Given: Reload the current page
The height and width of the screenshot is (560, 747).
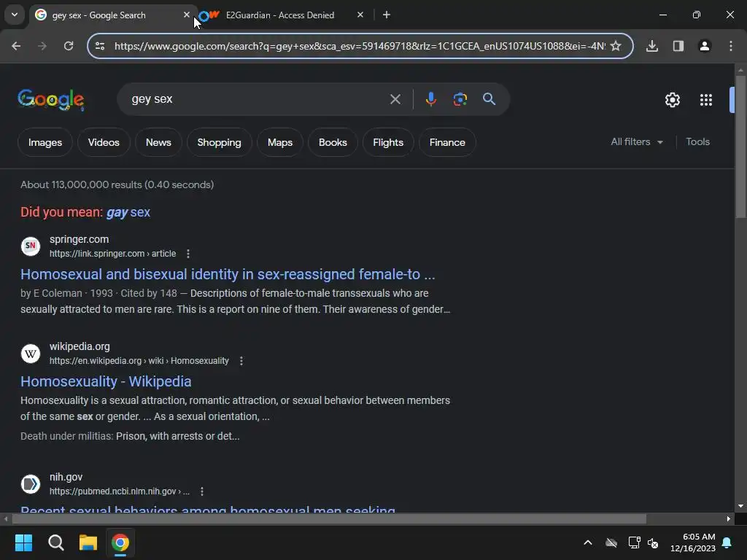Looking at the screenshot, I should (x=69, y=46).
